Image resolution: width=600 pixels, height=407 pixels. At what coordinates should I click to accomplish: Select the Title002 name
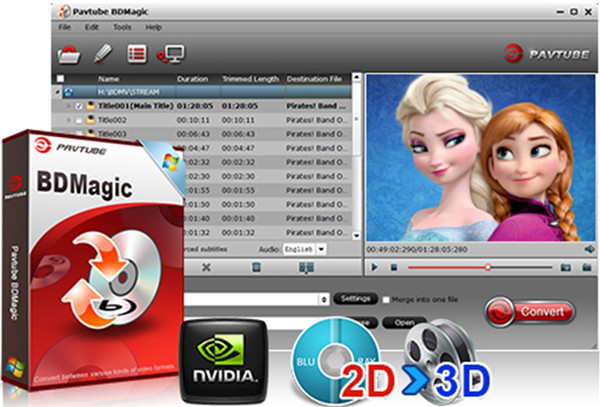coord(112,120)
